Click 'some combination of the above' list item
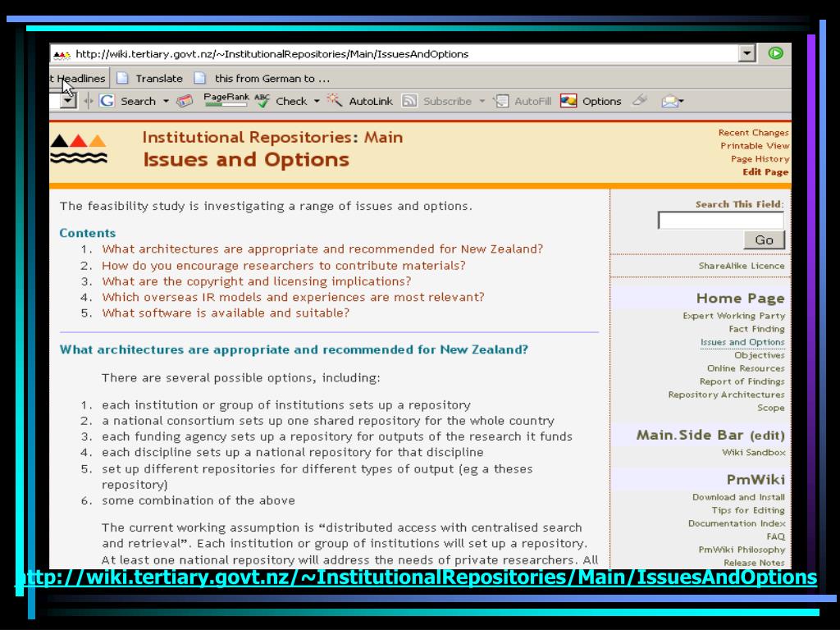Image resolution: width=840 pixels, height=630 pixels. [x=199, y=500]
